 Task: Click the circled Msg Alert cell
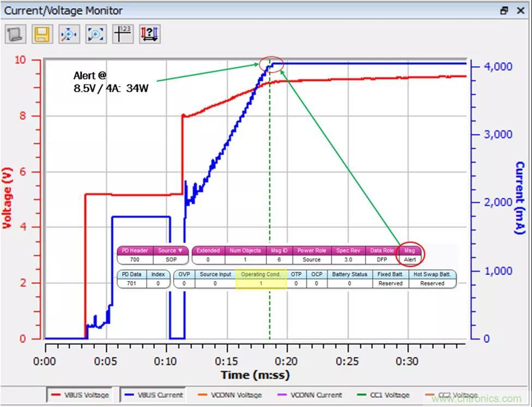(x=409, y=255)
